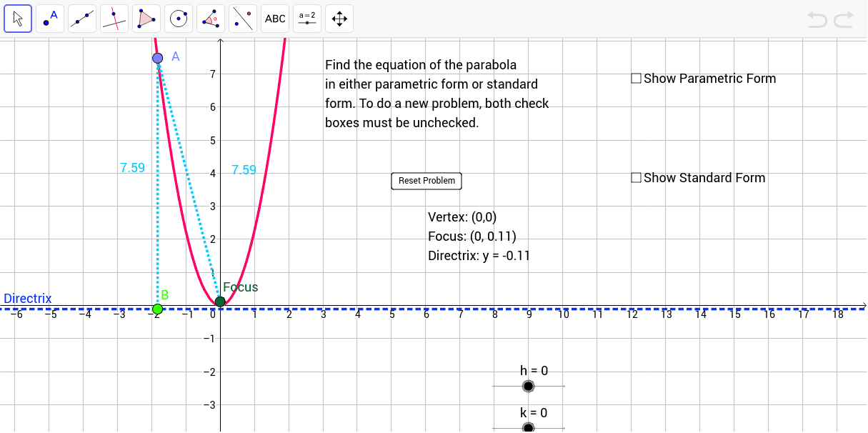868x433 pixels.
Task: Enable Show Standard Form checkbox
Action: click(x=636, y=178)
